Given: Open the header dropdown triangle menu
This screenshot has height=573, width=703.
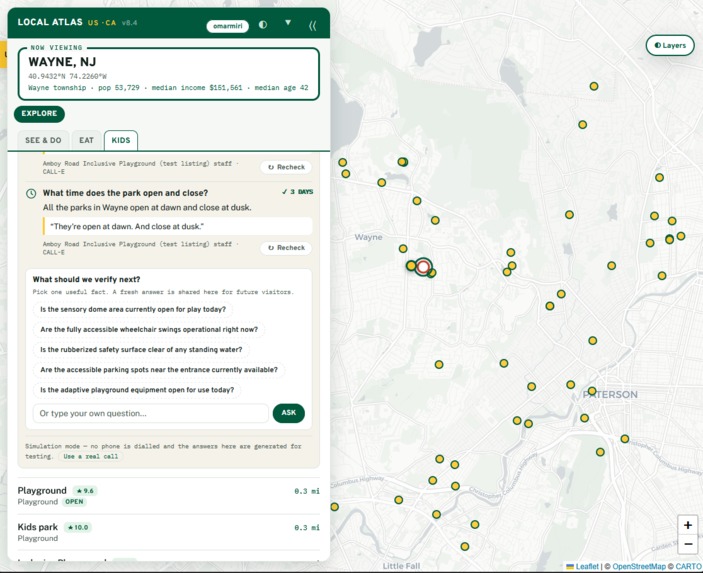Looking at the screenshot, I should click(288, 23).
